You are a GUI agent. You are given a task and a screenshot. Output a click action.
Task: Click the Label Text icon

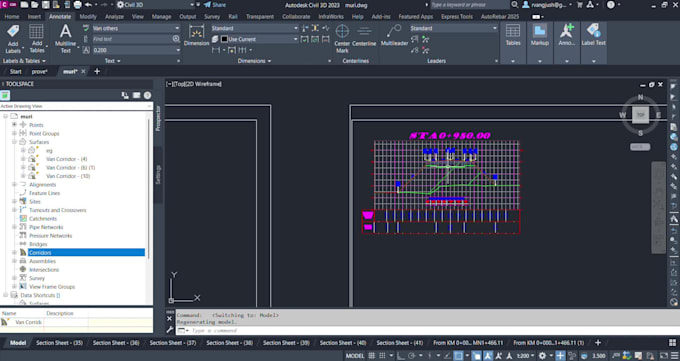pos(593,31)
